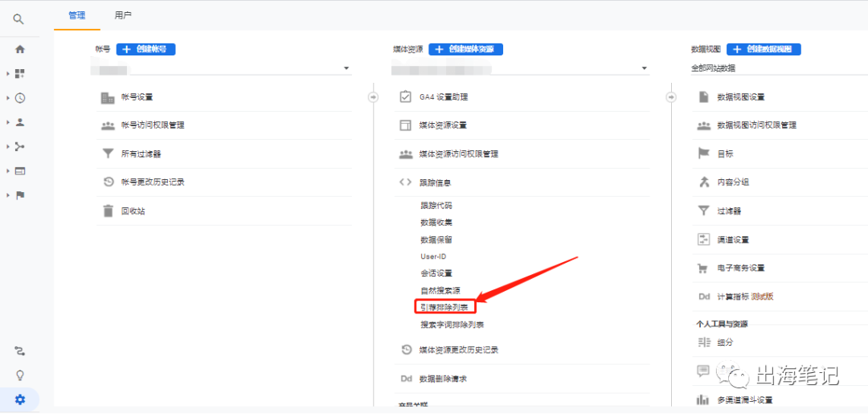Viewport: 868px width, 414px height.
Task: Click the cart icon beside 电子商务设置
Action: point(703,268)
